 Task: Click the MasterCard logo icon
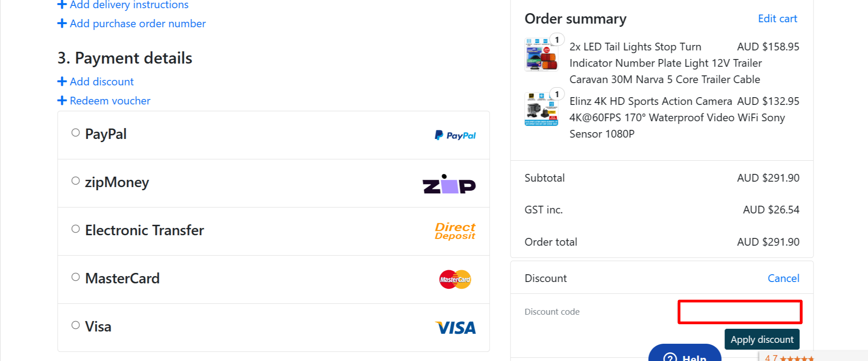(454, 279)
